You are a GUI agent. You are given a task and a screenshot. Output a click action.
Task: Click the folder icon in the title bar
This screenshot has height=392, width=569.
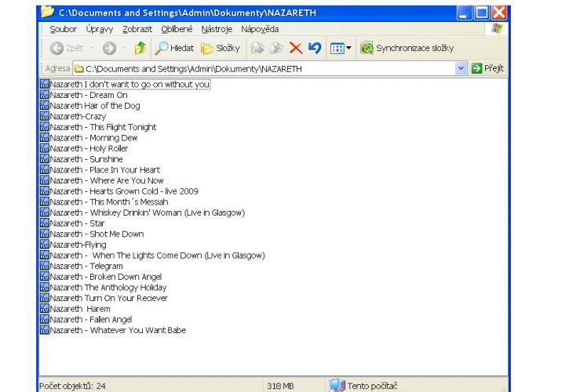click(x=47, y=12)
